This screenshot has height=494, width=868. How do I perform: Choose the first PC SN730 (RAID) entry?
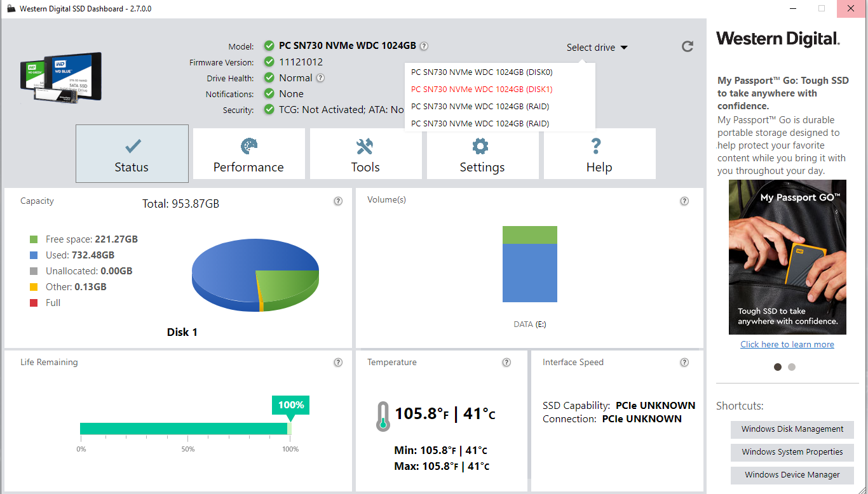(x=499, y=107)
